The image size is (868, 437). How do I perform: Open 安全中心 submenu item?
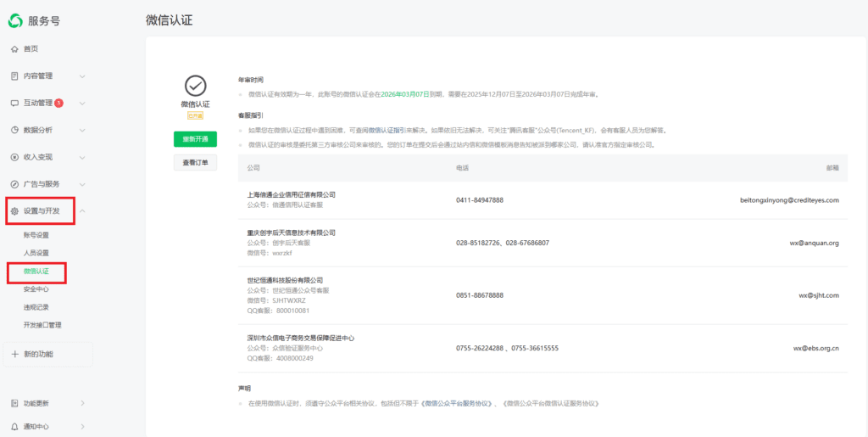point(36,289)
